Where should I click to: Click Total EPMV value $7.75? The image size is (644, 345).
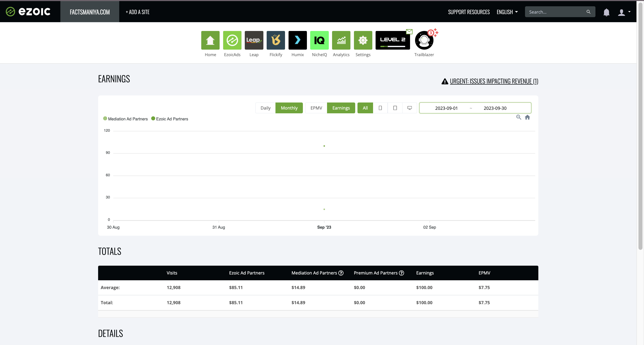coord(484,302)
